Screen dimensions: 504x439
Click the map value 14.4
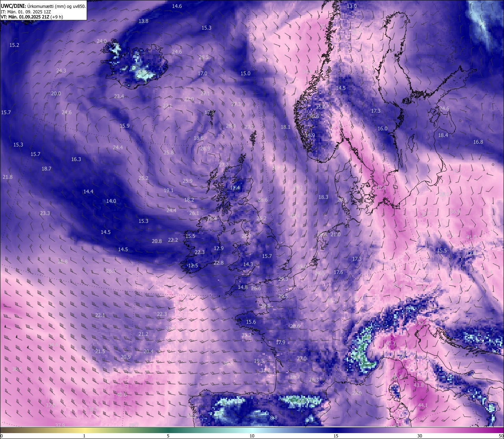tap(88, 191)
